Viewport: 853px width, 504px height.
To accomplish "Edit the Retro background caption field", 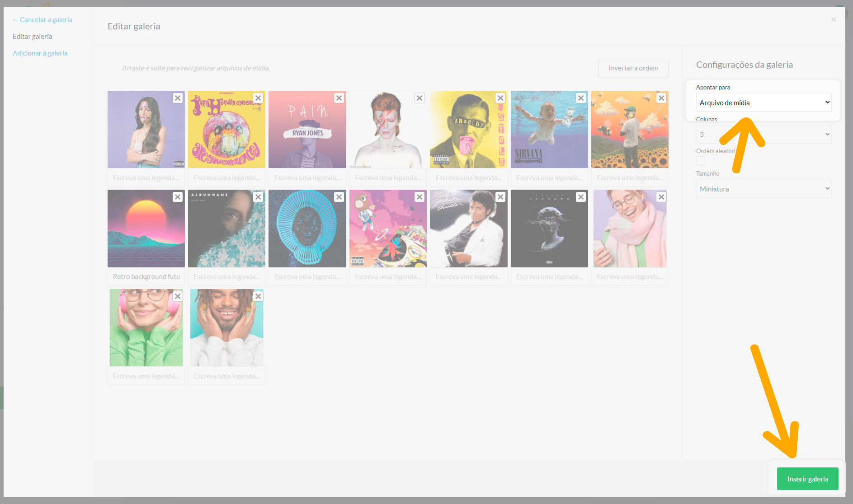I will click(146, 277).
